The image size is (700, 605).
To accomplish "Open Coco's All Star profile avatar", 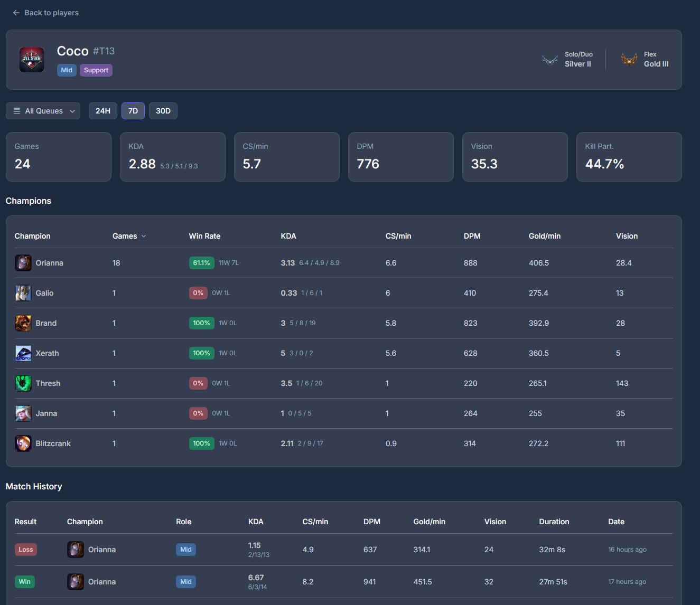I will [x=32, y=60].
